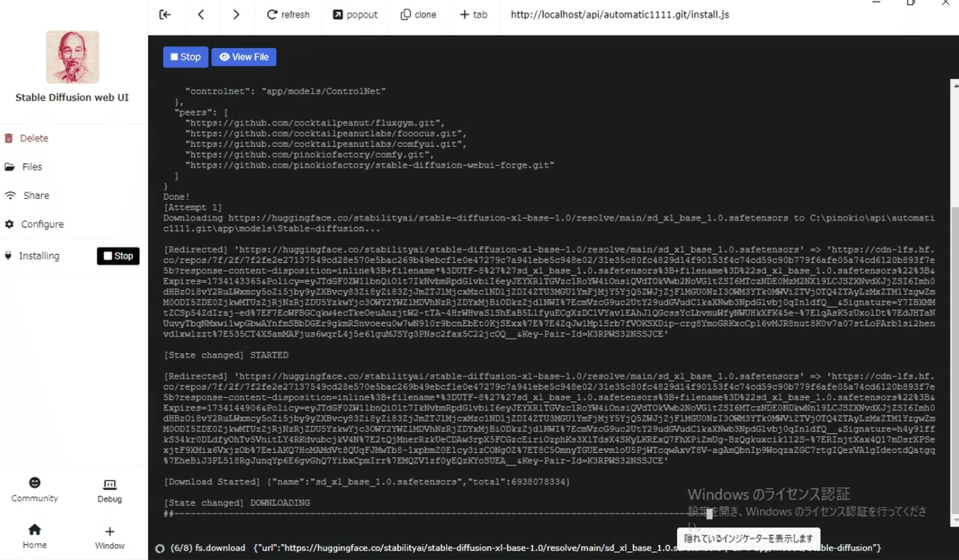959x560 pixels.
Task: Stop the running installation
Action: pyautogui.click(x=117, y=256)
